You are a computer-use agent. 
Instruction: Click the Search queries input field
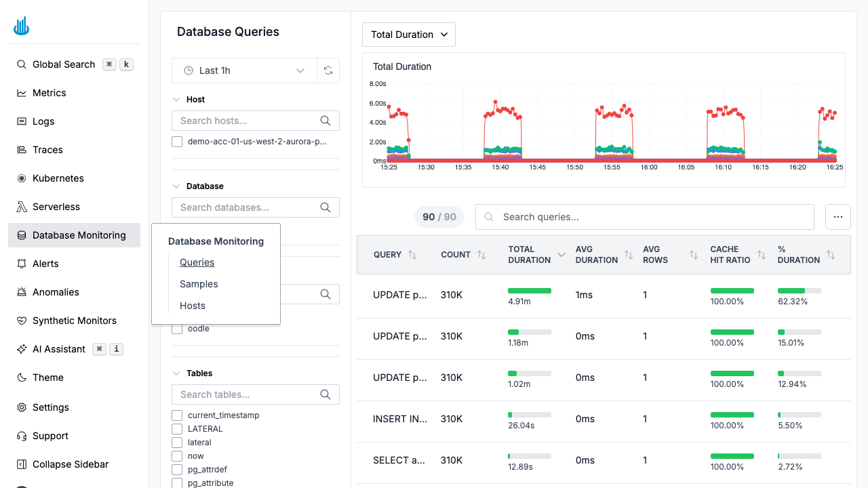[x=644, y=217]
